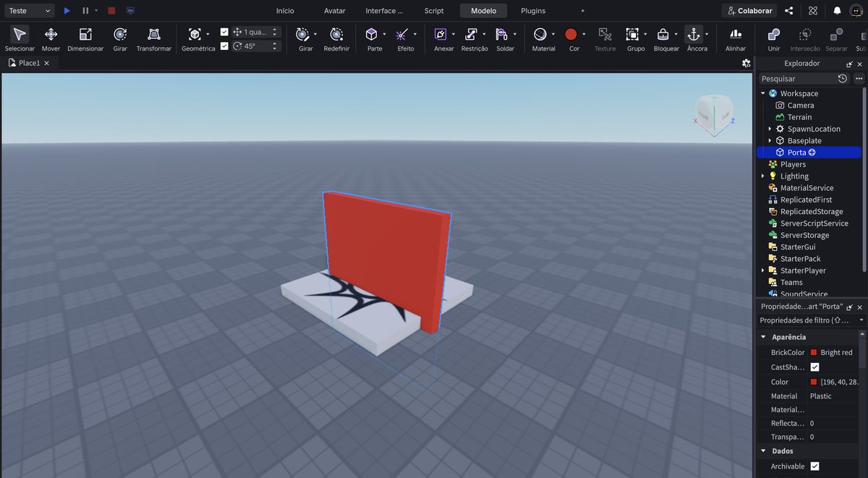Expand the Lighting node

tap(762, 176)
